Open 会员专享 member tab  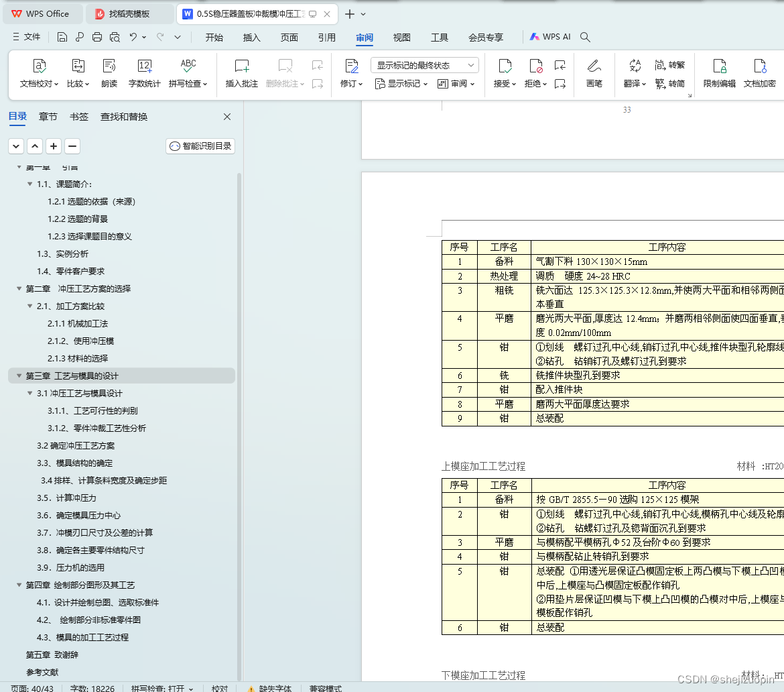[486, 38]
